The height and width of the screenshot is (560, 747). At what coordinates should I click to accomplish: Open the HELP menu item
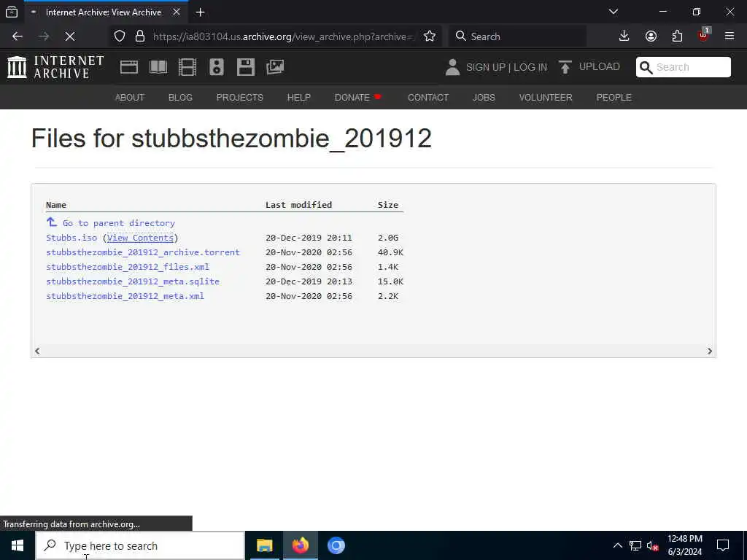(x=298, y=97)
